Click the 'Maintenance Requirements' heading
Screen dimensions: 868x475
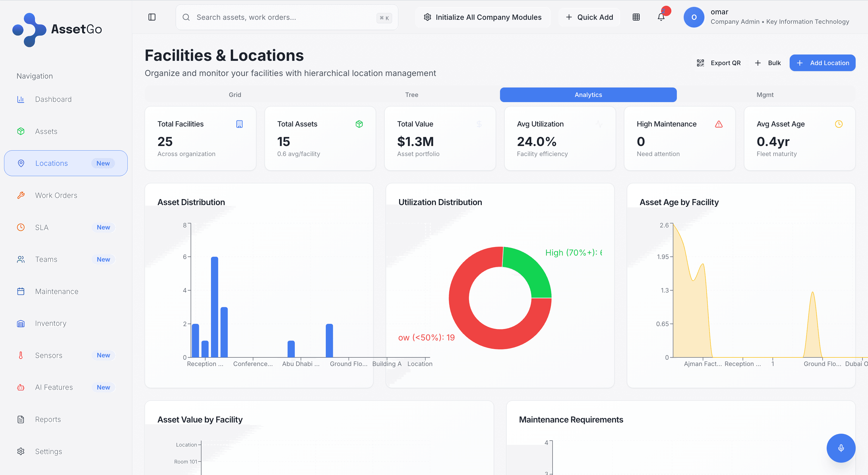[571, 420]
